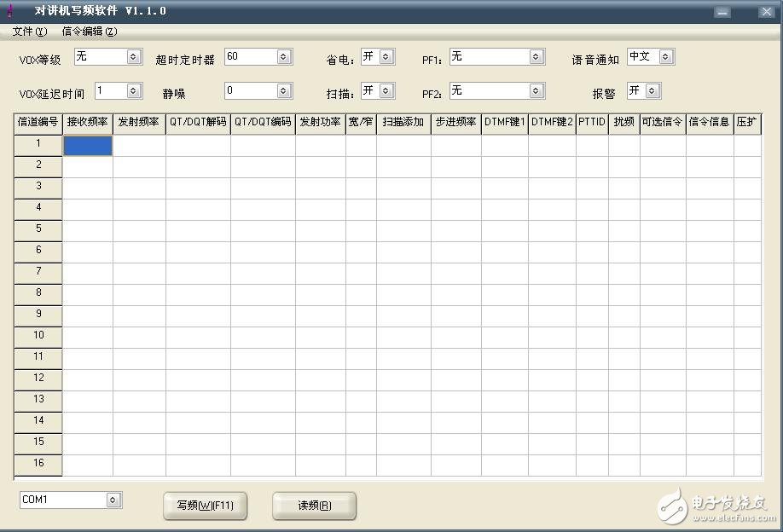Click the 发射功率 column header
This screenshot has width=783, height=532.
[x=320, y=122]
